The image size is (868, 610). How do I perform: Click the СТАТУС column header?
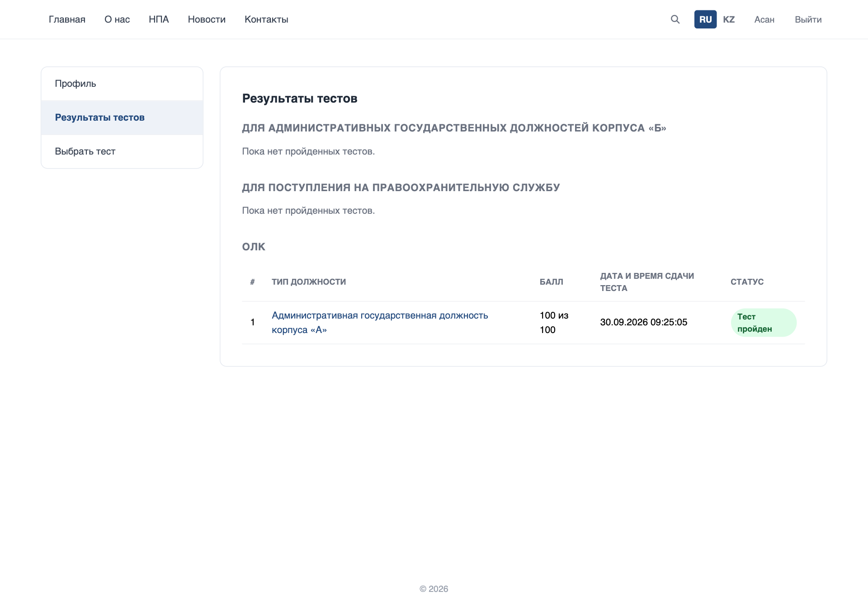(747, 282)
